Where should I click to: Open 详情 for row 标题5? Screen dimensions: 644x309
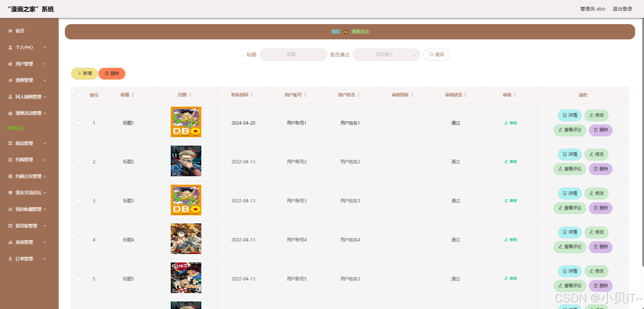570,271
